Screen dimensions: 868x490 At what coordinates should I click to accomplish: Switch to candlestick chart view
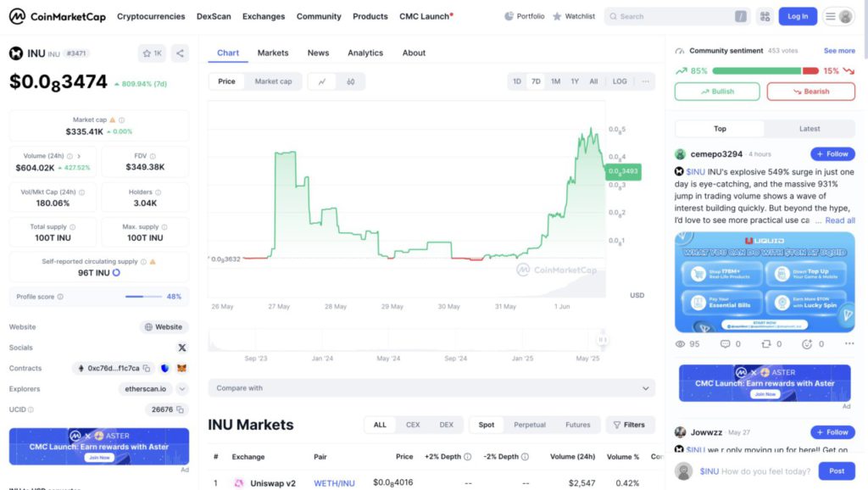click(350, 81)
